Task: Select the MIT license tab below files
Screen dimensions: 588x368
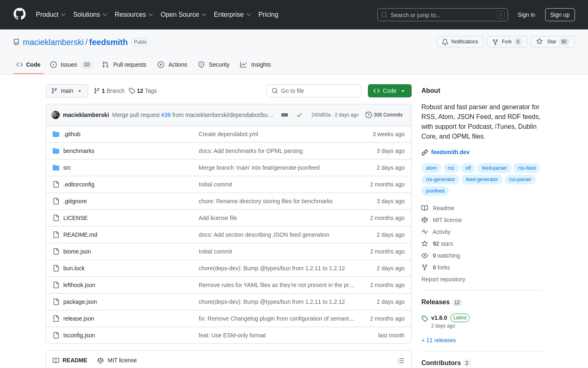Action: tap(117, 360)
